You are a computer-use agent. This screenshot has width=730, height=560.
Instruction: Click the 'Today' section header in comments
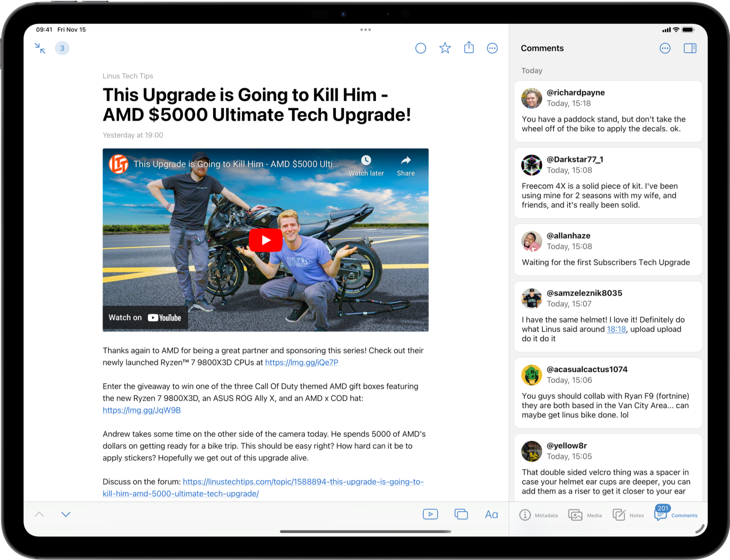532,70
